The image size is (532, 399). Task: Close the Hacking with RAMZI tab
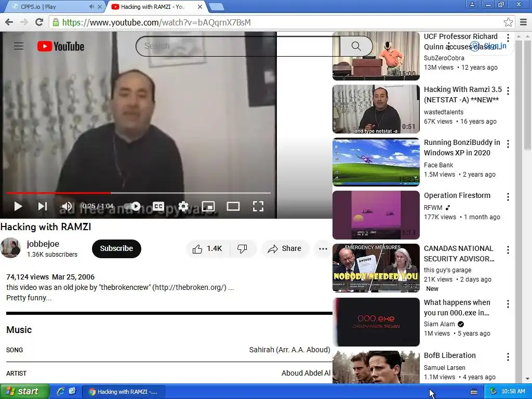pyautogui.click(x=200, y=6)
